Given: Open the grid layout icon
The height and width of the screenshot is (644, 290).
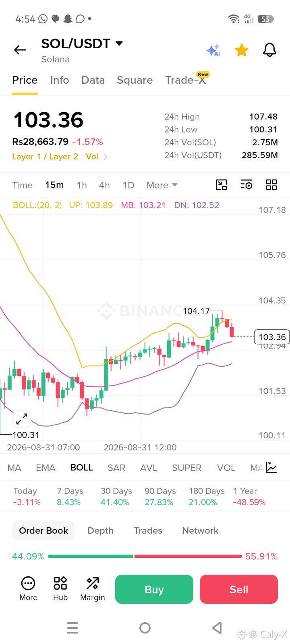Looking at the screenshot, I should click(x=271, y=185).
